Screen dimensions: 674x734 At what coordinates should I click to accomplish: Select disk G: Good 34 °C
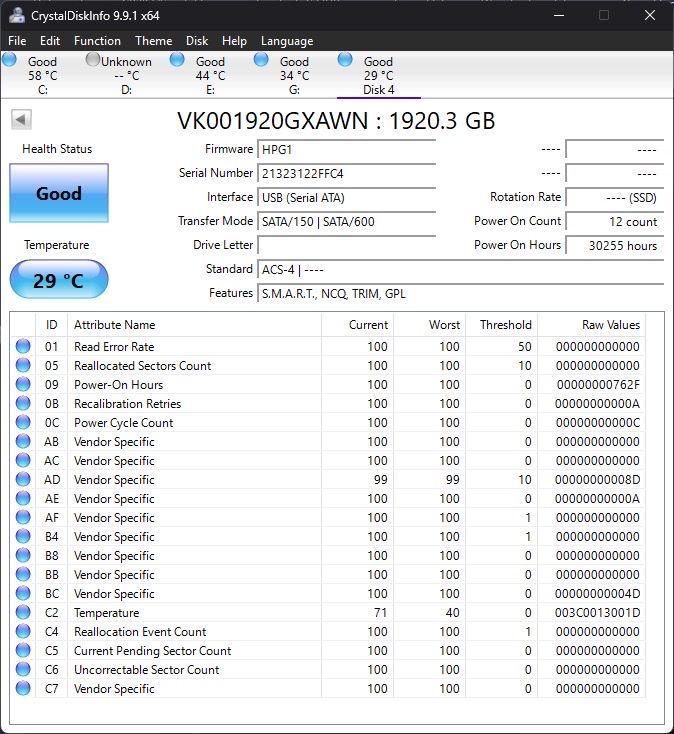pos(294,75)
